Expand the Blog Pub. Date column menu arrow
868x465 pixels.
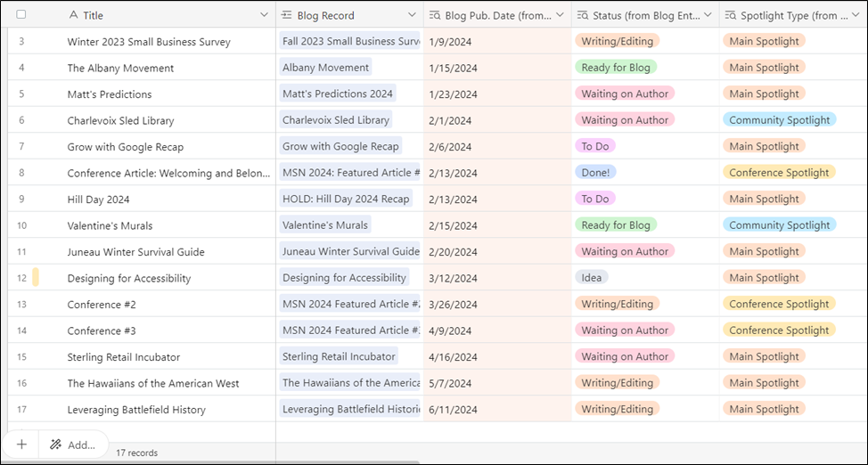coord(560,15)
